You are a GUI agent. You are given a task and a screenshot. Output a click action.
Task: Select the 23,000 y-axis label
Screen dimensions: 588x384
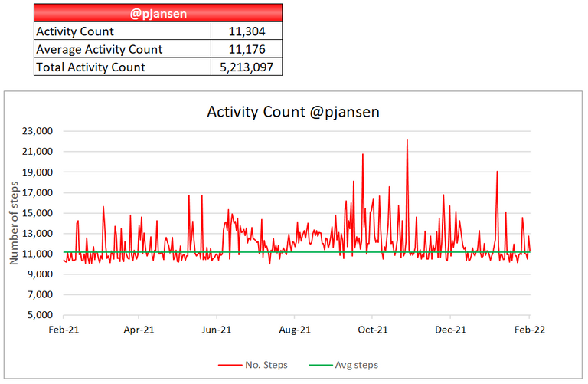click(x=38, y=131)
